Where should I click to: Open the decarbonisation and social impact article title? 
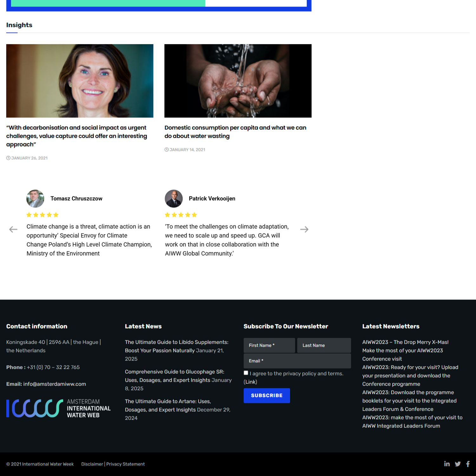click(76, 136)
